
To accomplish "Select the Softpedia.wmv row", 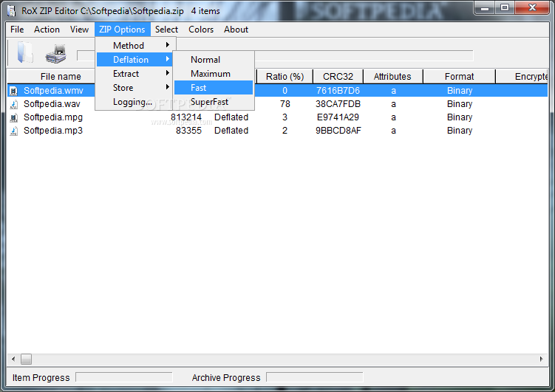I will point(278,91).
